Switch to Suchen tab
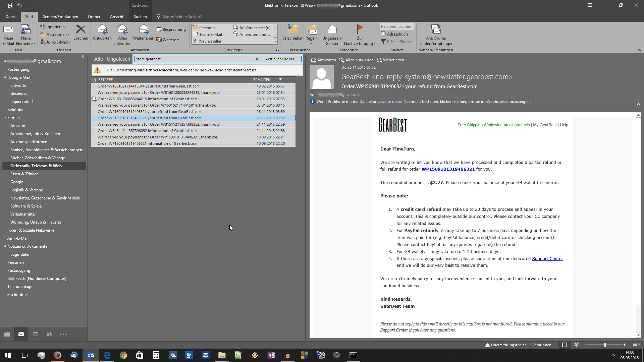The image size is (644, 362). coord(140,16)
